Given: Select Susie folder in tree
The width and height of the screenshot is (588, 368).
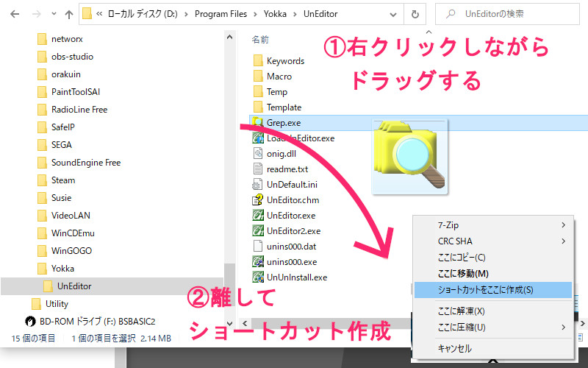Looking at the screenshot, I should [x=54, y=198].
